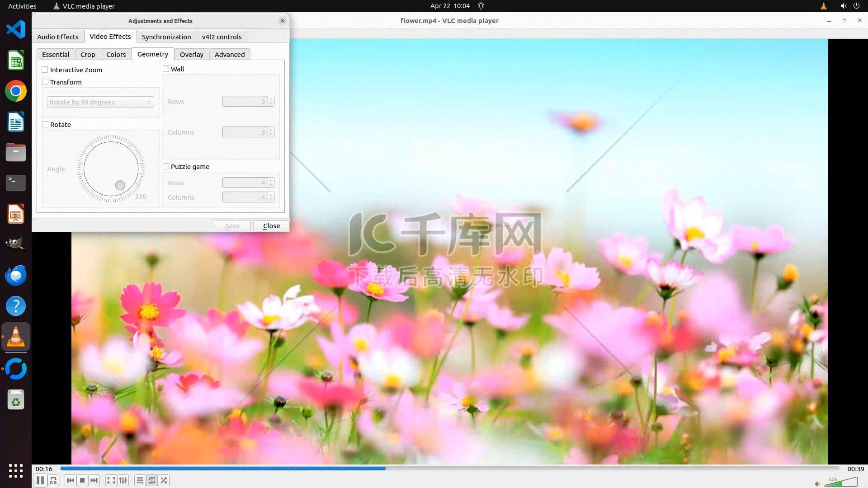Viewport: 868px width, 488px height.
Task: Enable shuffle playback
Action: (164, 480)
